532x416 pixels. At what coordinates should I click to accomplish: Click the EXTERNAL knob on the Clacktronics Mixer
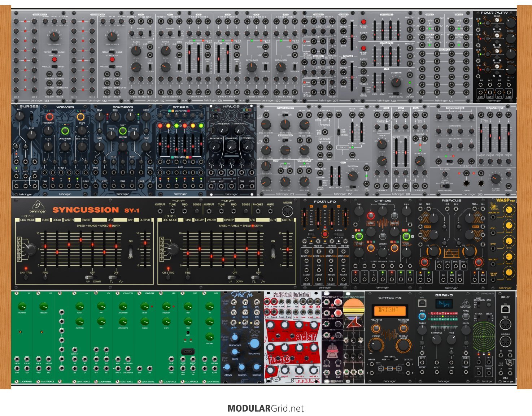point(210,336)
